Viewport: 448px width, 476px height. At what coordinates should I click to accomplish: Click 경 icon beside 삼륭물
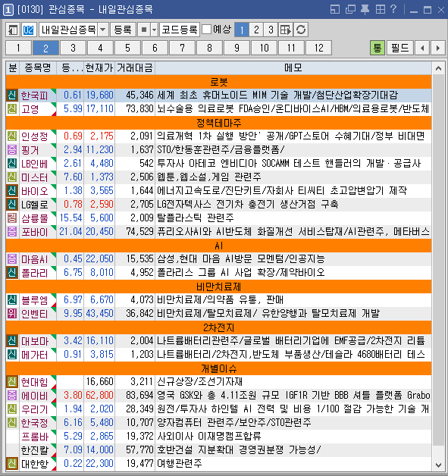12,218
